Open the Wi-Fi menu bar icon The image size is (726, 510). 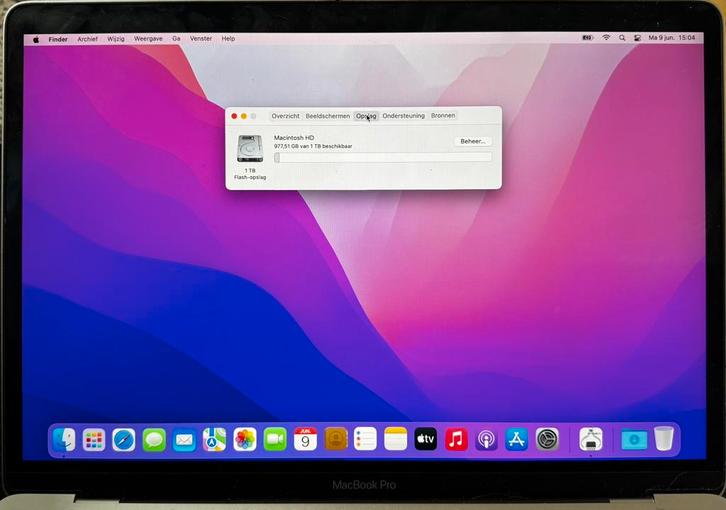(606, 38)
